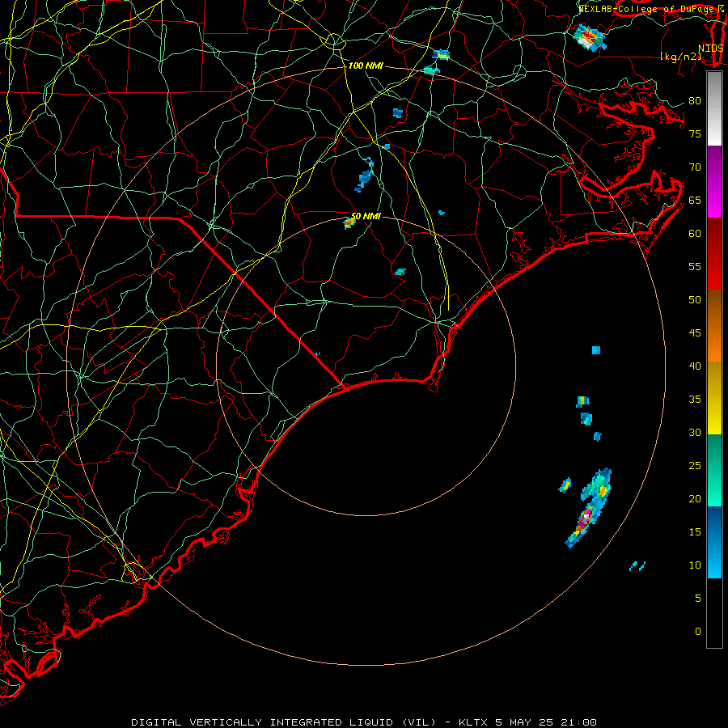728x728 pixels.
Task: Click the scale value 80
Action: click(x=695, y=101)
